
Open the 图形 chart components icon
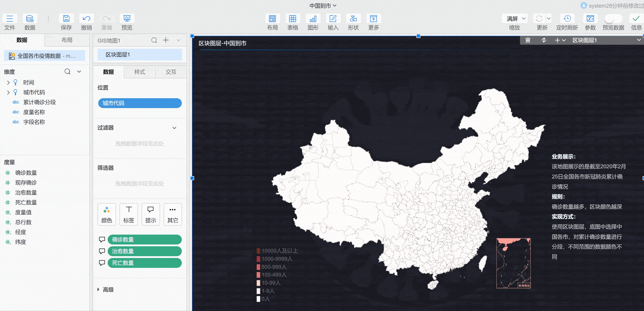pyautogui.click(x=313, y=19)
